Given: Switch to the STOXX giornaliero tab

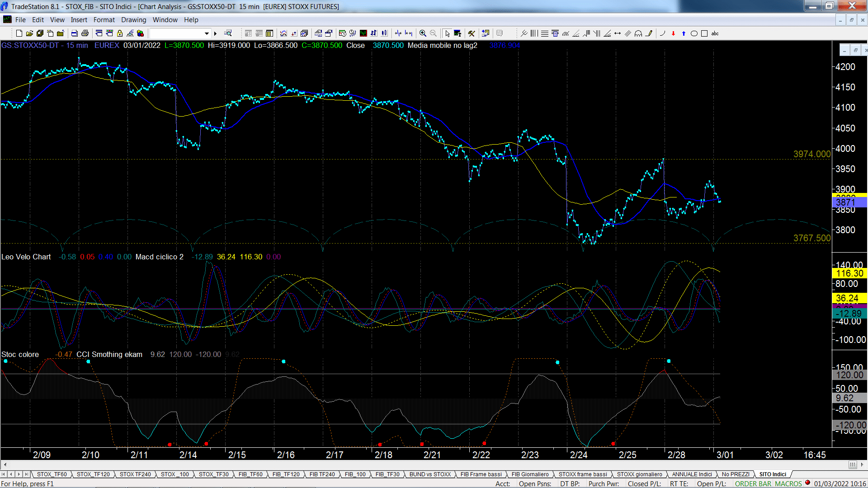Looking at the screenshot, I should [639, 474].
